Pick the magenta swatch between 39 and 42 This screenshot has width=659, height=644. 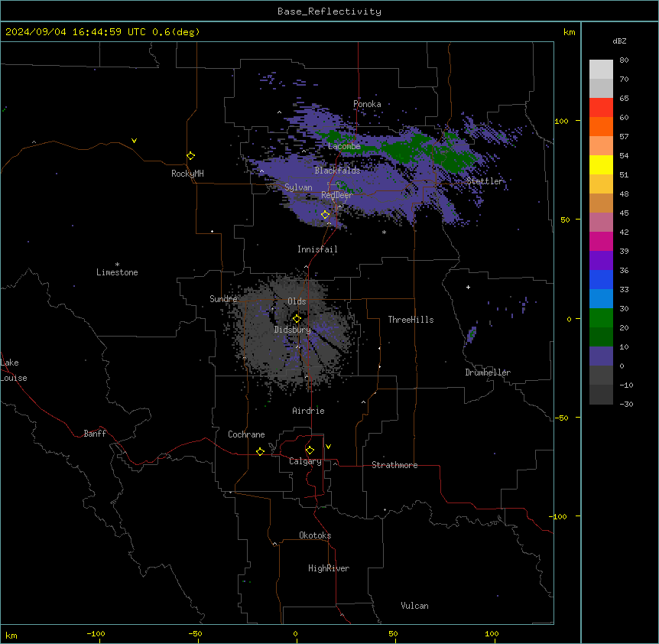[601, 242]
